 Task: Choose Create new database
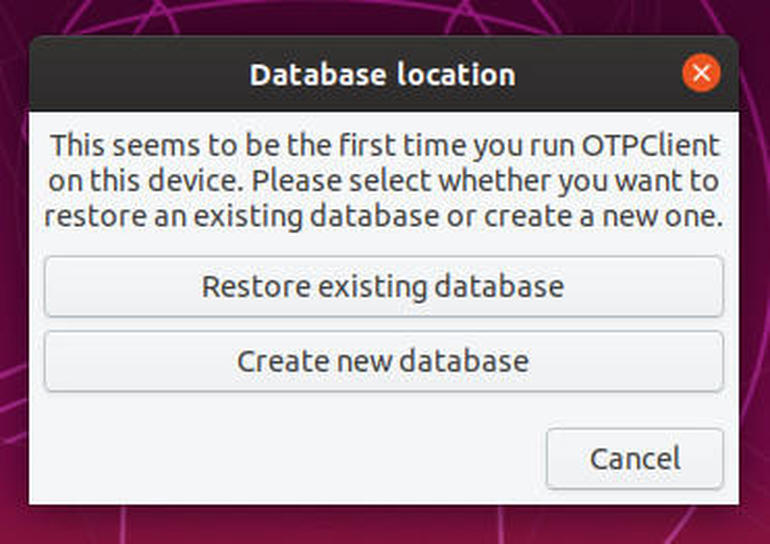pyautogui.click(x=383, y=360)
